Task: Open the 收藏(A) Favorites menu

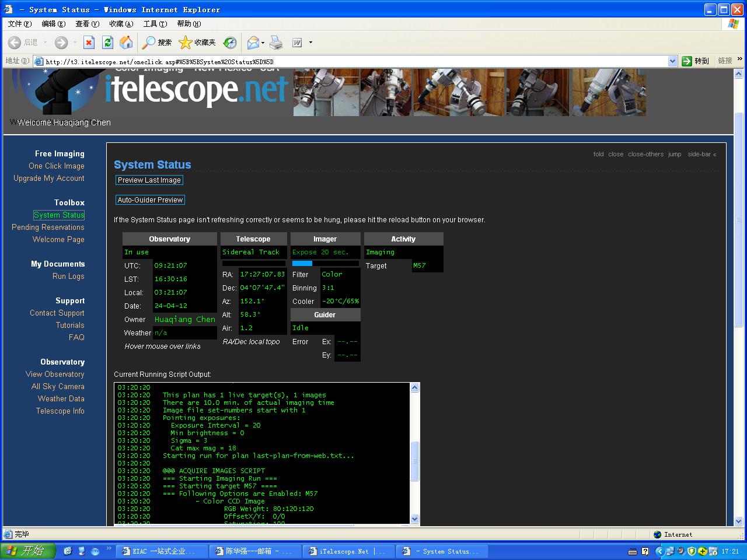Action: point(121,24)
